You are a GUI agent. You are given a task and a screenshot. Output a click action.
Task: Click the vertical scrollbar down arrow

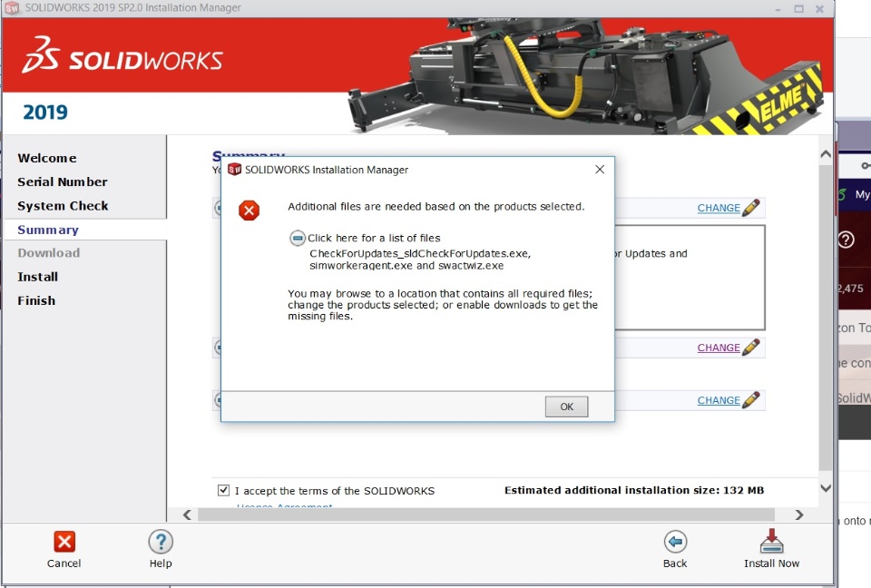pos(826,488)
